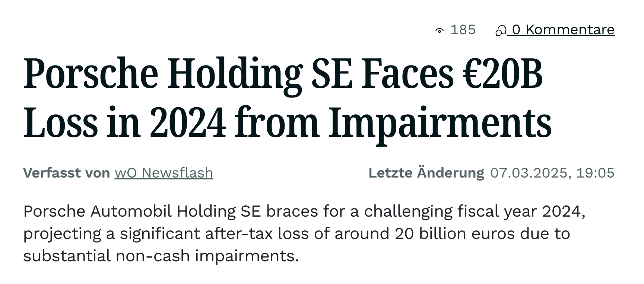
Task: Click the Letzte Änderung label
Action: (x=426, y=173)
